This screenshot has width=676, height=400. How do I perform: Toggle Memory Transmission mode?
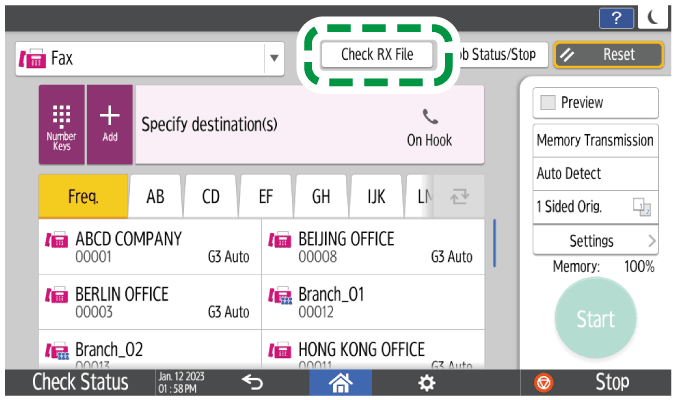pyautogui.click(x=595, y=141)
